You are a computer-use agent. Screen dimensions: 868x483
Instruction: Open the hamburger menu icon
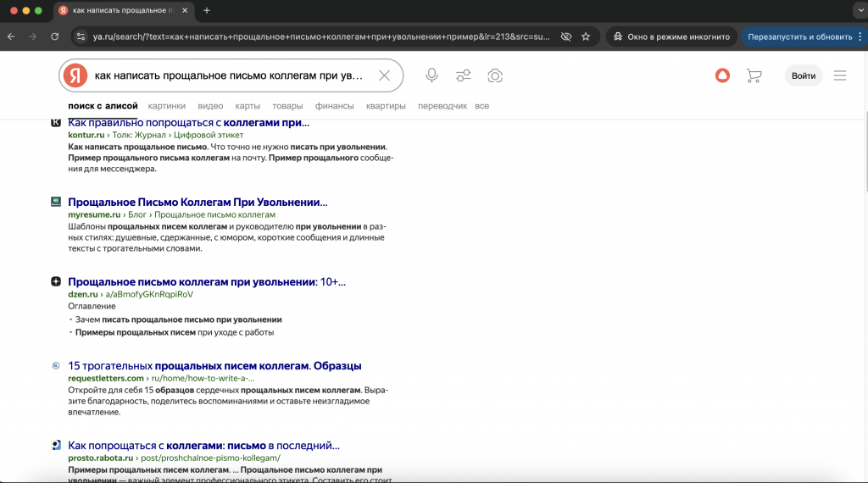(840, 75)
